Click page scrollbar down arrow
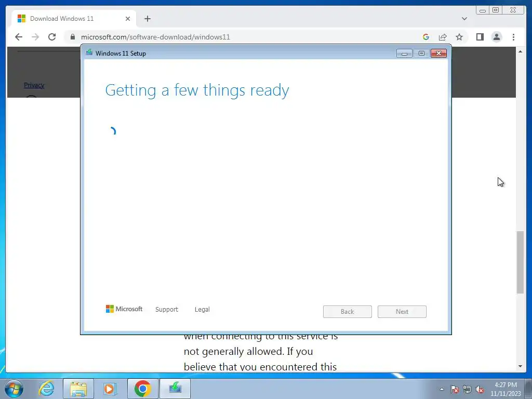This screenshot has width=532, height=399. 520,366
